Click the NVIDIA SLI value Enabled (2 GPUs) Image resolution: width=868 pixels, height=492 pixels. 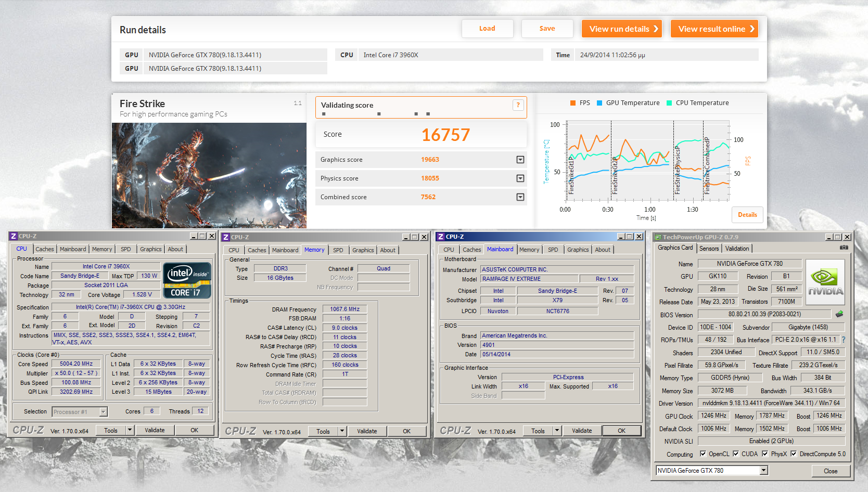click(771, 441)
